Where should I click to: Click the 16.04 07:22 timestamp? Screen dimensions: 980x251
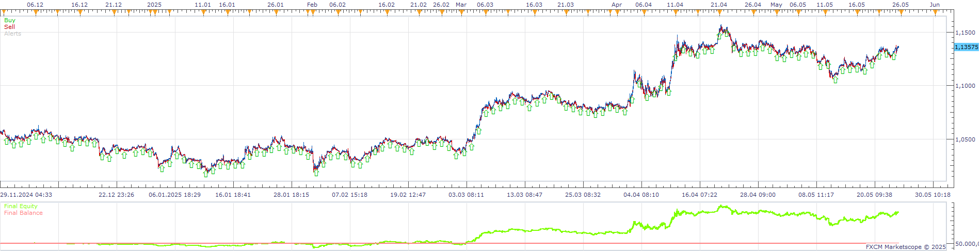tap(700, 195)
